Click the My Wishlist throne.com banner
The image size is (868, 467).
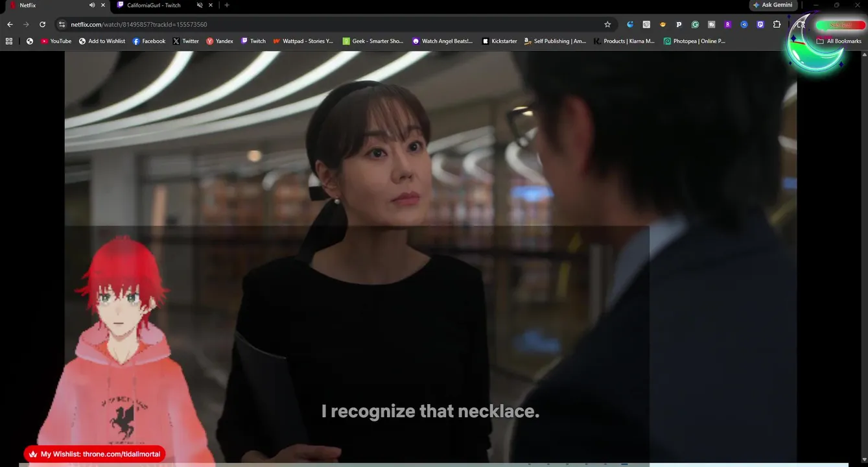coord(95,454)
